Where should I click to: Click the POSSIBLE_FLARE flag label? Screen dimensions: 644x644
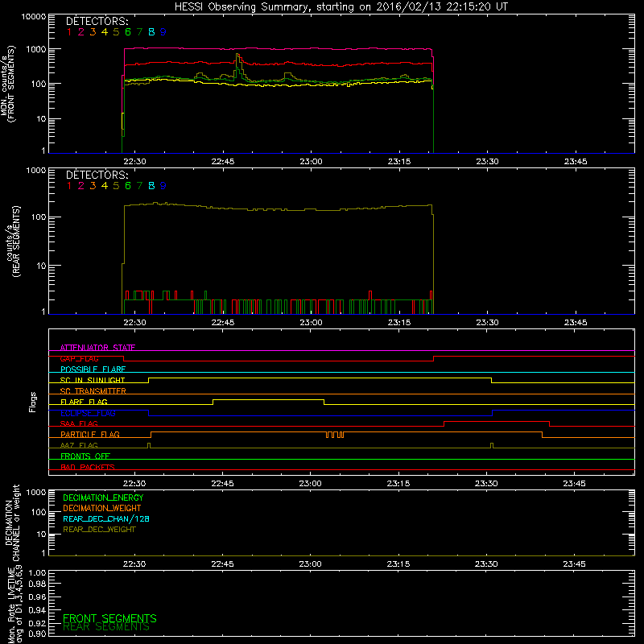coord(93,369)
